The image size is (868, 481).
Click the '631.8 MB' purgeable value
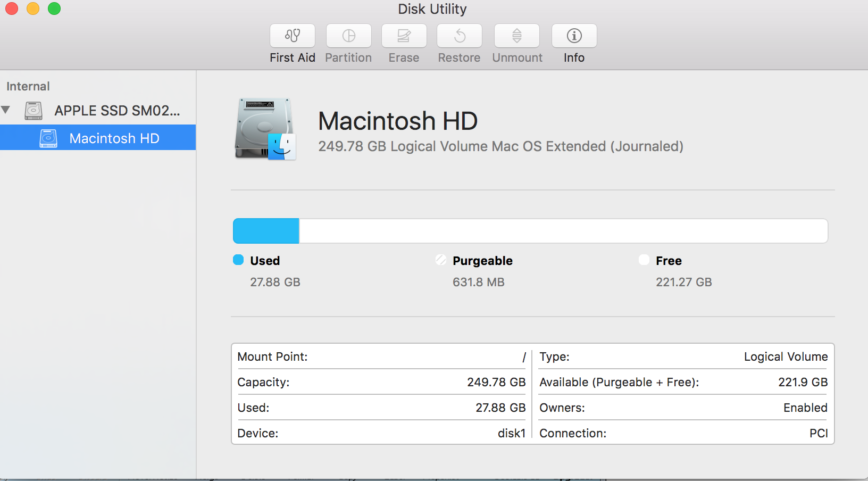coord(479,282)
